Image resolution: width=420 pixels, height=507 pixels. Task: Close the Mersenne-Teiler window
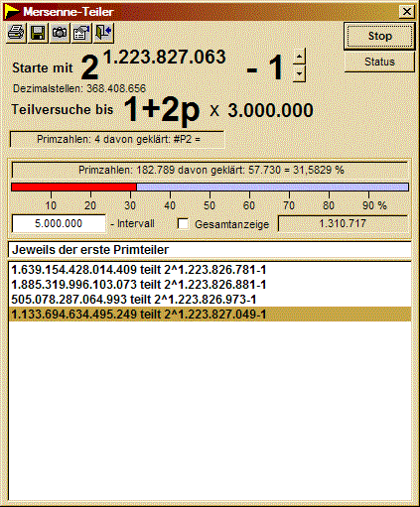point(407,12)
